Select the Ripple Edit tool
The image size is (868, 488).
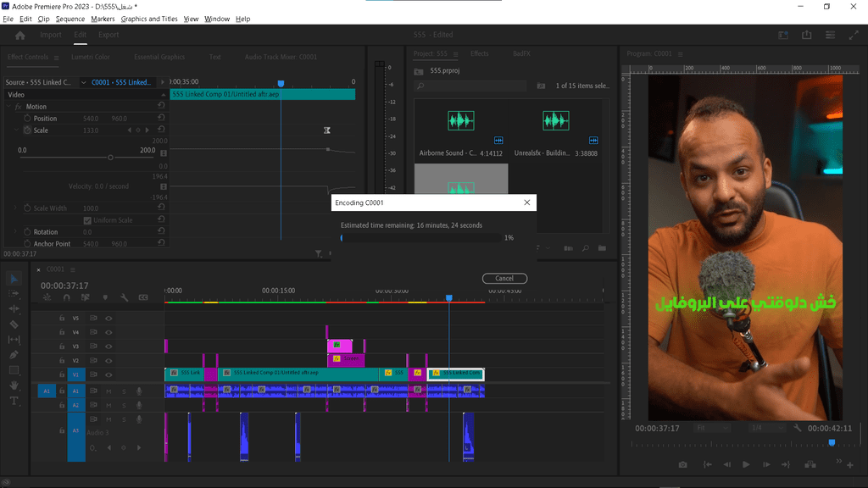coord(14,308)
